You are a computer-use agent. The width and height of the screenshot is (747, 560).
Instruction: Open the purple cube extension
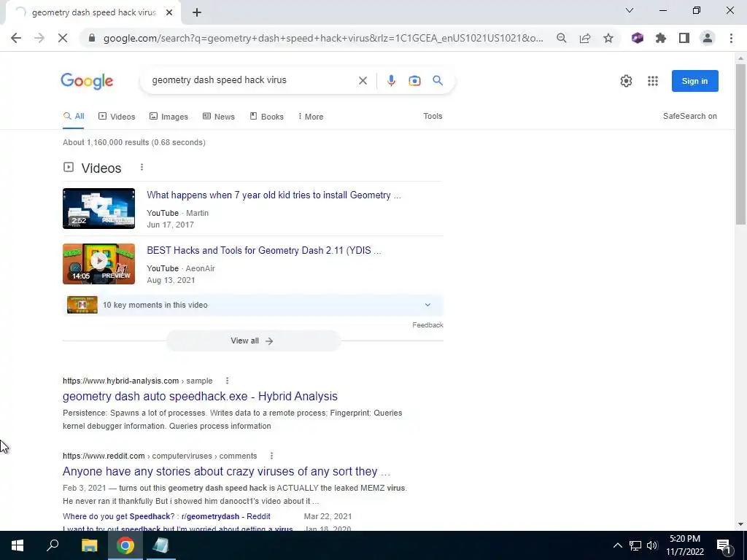coord(638,38)
